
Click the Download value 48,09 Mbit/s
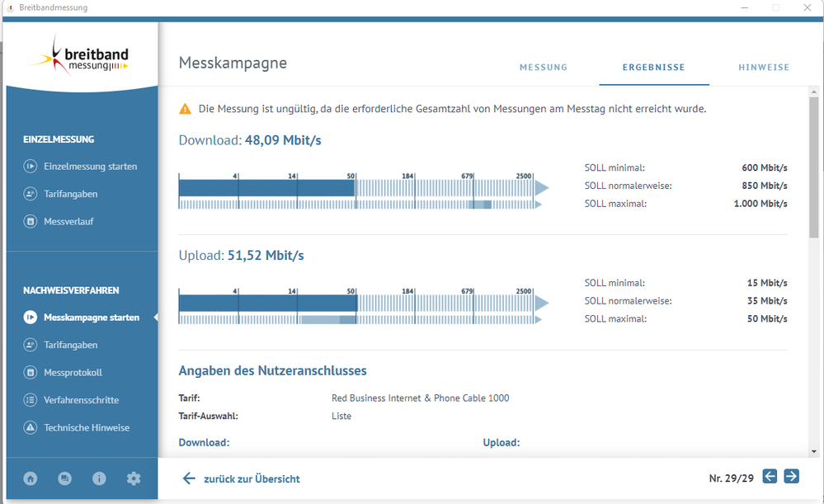click(x=283, y=140)
